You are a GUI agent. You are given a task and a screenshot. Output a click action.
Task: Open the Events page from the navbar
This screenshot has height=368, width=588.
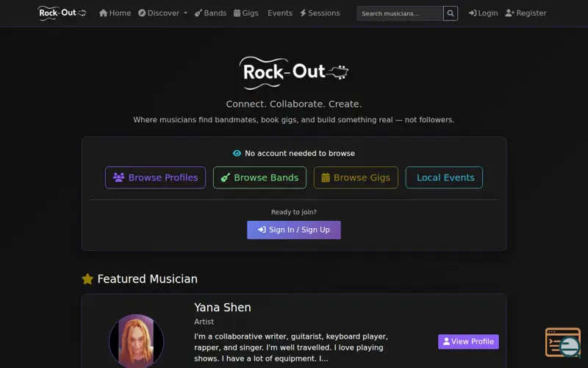point(280,13)
